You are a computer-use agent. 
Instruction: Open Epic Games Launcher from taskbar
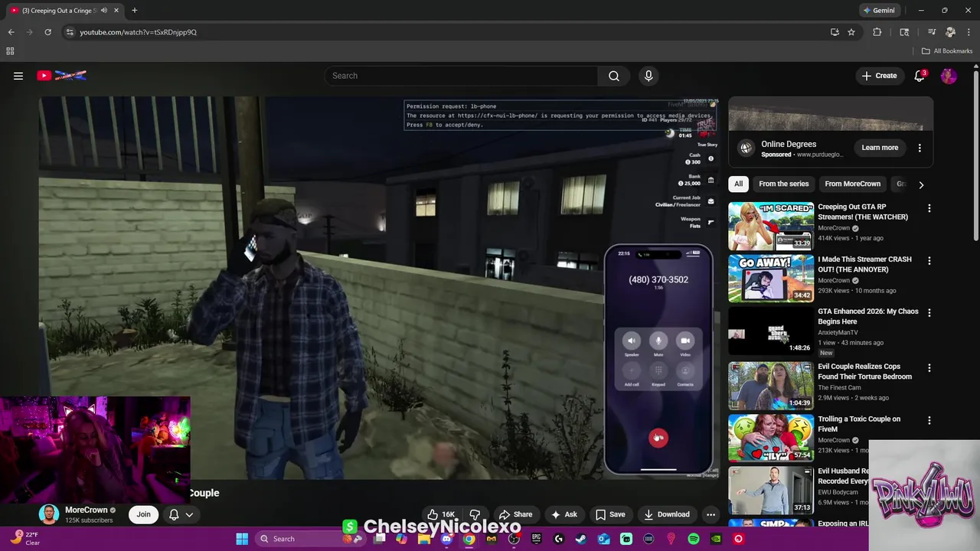point(536,539)
